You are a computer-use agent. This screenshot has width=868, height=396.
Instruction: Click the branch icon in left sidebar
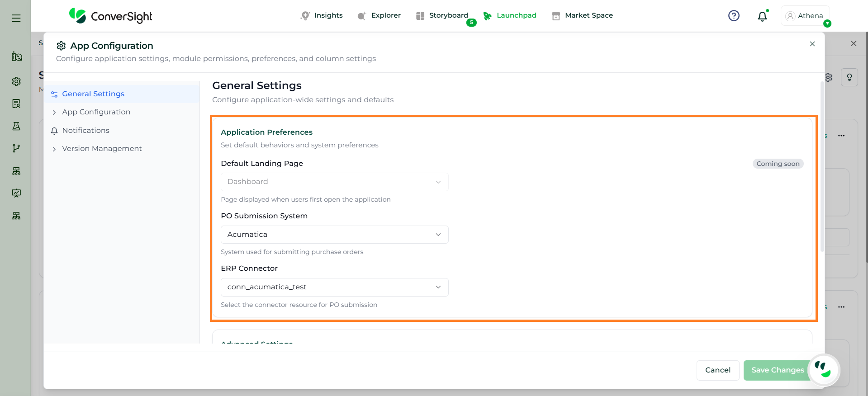pyautogui.click(x=16, y=148)
